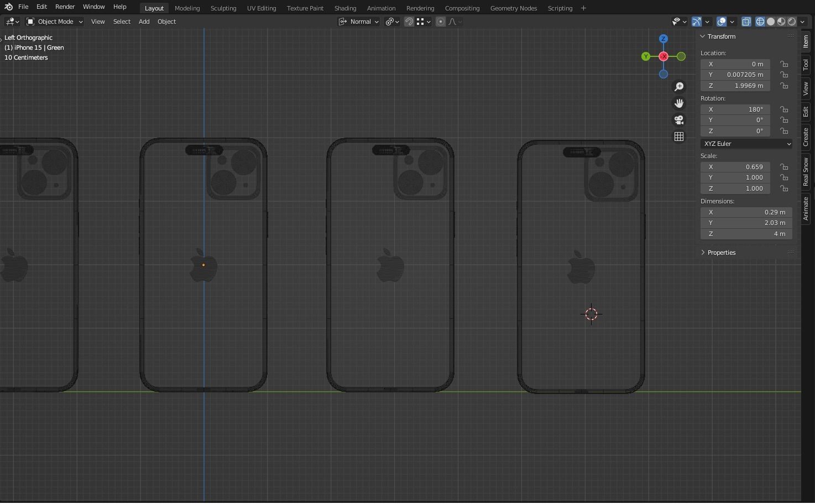This screenshot has height=504, width=815.
Task: Open the Render menu
Action: (x=65, y=7)
